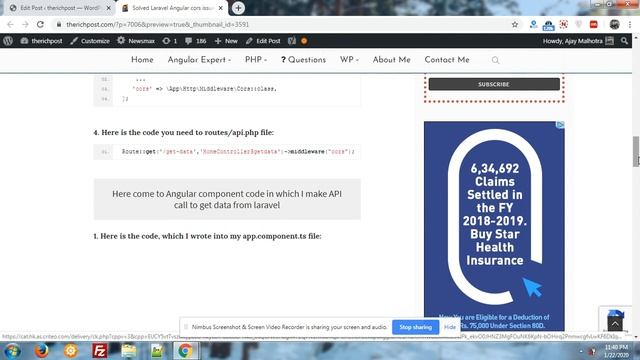Click Hide in the Nimbus sharing bar

click(450, 327)
